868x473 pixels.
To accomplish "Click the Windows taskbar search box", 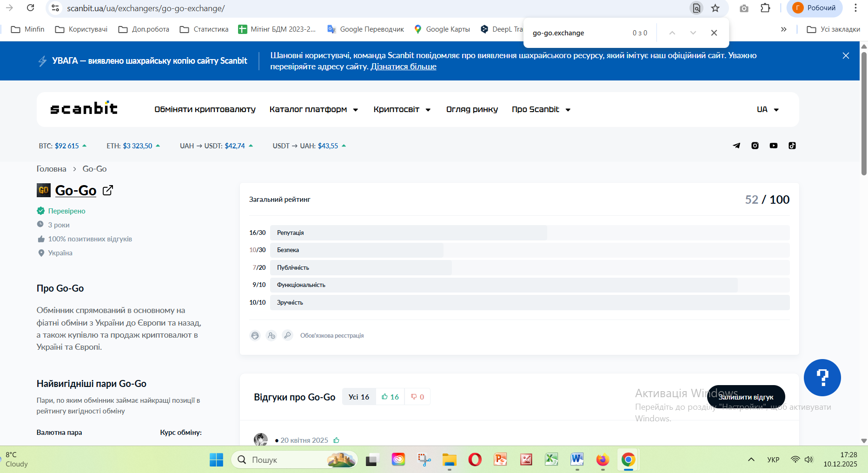I will (x=294, y=460).
